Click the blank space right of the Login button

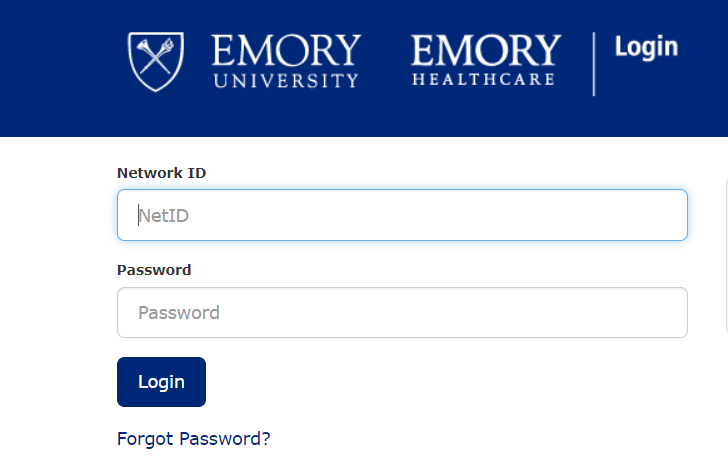[x=450, y=382]
